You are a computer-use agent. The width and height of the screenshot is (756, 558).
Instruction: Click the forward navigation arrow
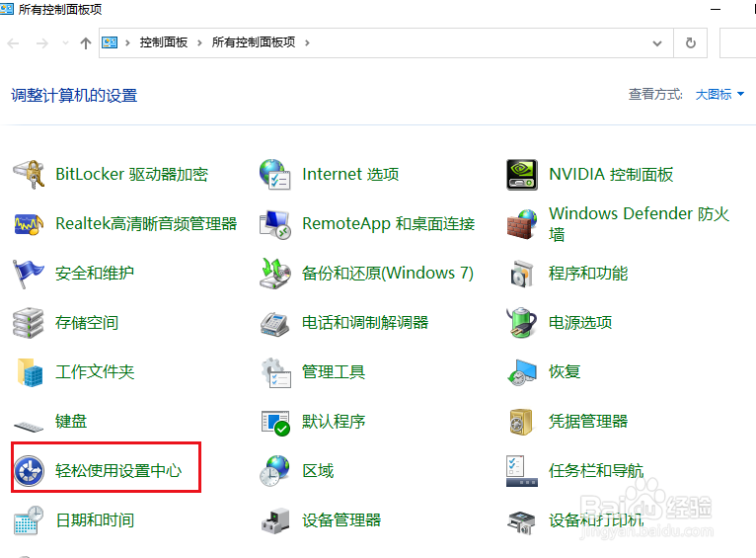(x=42, y=43)
